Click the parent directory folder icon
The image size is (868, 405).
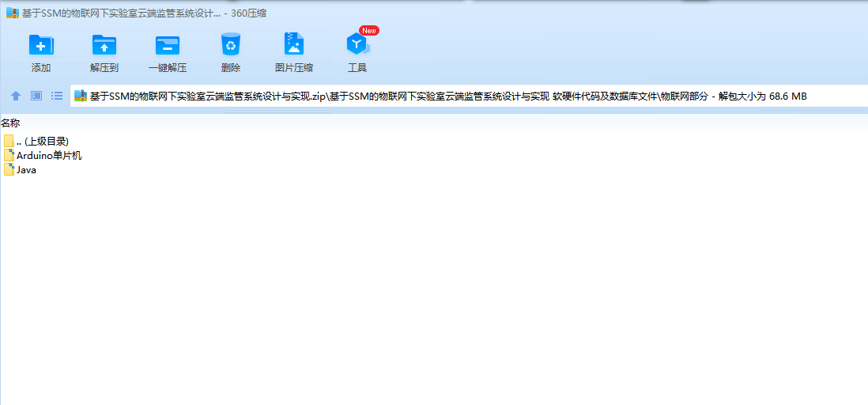point(9,142)
